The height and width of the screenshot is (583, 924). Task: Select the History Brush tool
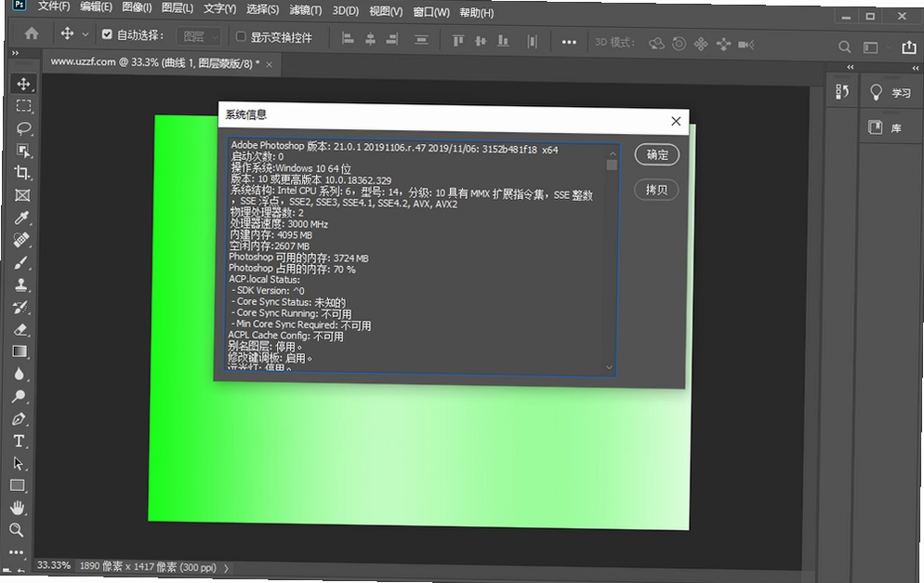(20, 307)
